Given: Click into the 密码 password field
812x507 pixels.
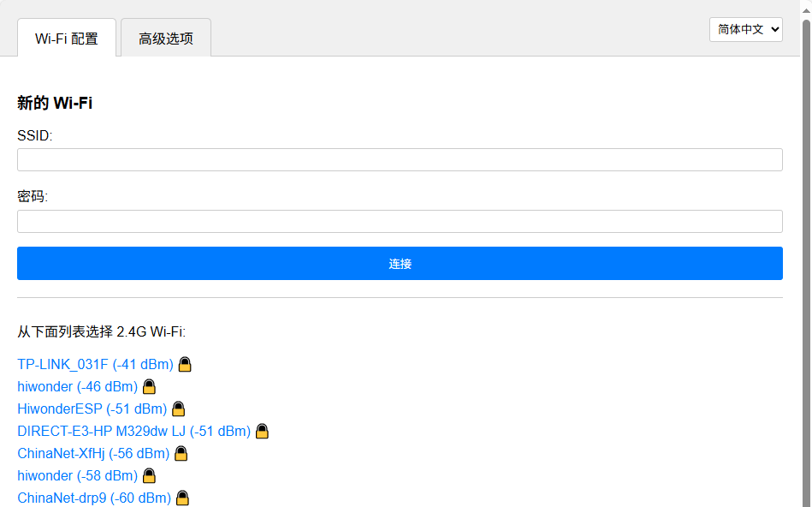Looking at the screenshot, I should coord(400,222).
